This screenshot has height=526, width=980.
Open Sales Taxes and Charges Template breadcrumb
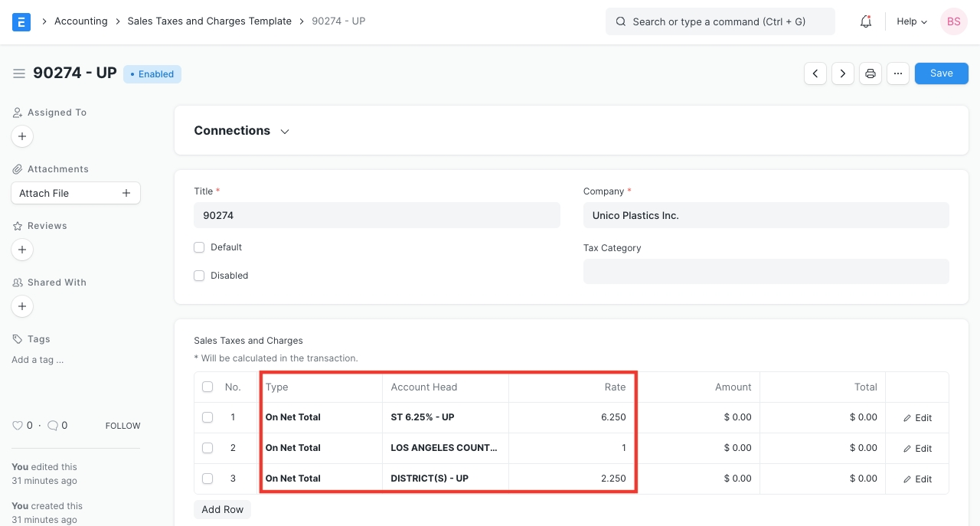click(x=209, y=21)
